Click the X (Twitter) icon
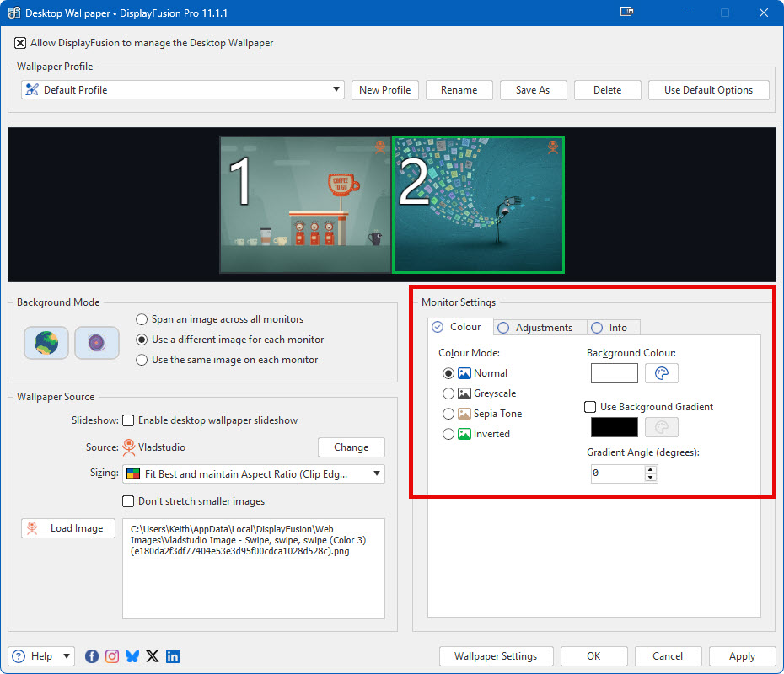This screenshot has width=784, height=674. [153, 656]
